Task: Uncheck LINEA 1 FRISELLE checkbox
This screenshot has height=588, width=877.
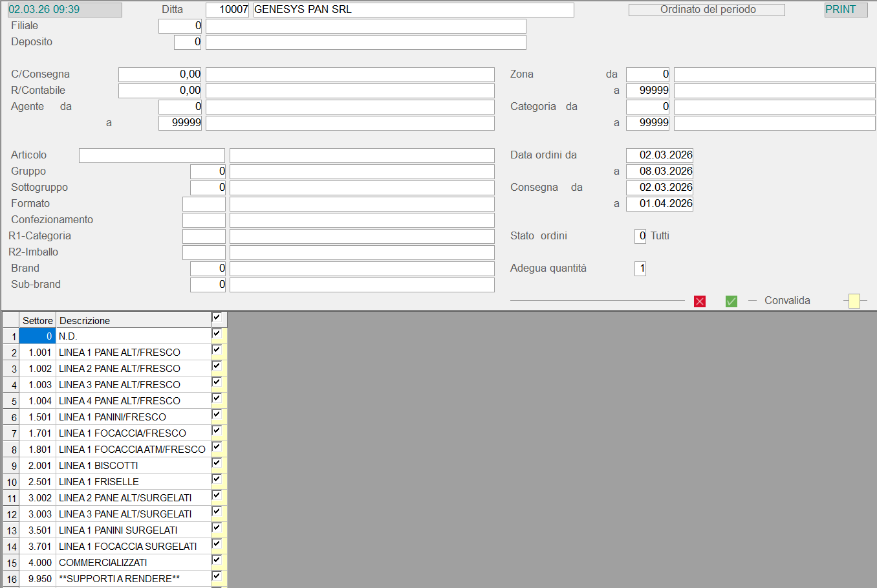Action: (217, 479)
